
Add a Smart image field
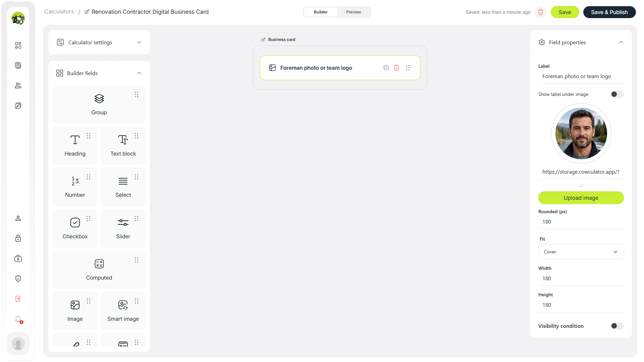tap(123, 311)
